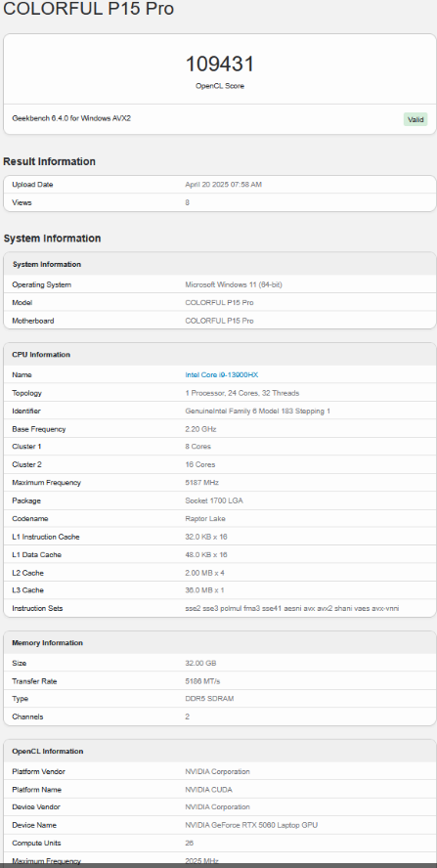Image resolution: width=437 pixels, height=868 pixels.
Task: Click the Channels row label
Action: click(x=27, y=716)
